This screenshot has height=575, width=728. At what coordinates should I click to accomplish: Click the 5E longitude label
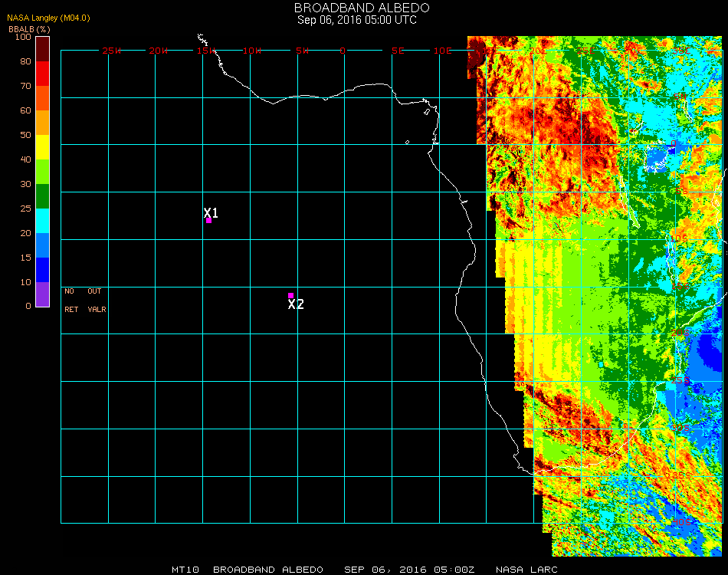pyautogui.click(x=398, y=51)
